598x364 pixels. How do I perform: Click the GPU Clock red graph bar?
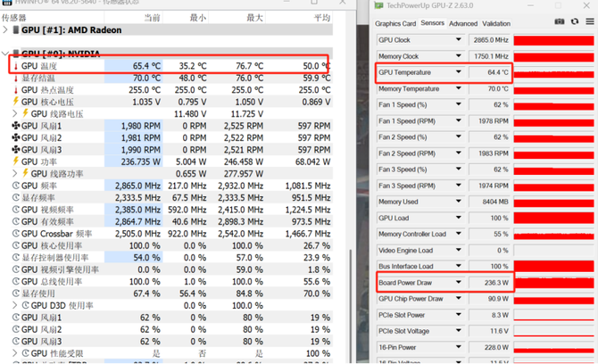pos(553,40)
